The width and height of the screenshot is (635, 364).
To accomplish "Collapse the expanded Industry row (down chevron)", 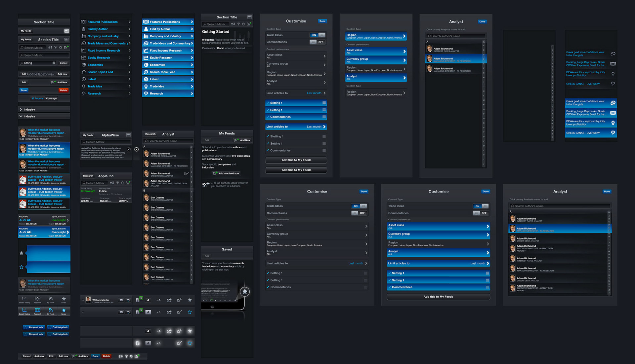I will (x=21, y=116).
